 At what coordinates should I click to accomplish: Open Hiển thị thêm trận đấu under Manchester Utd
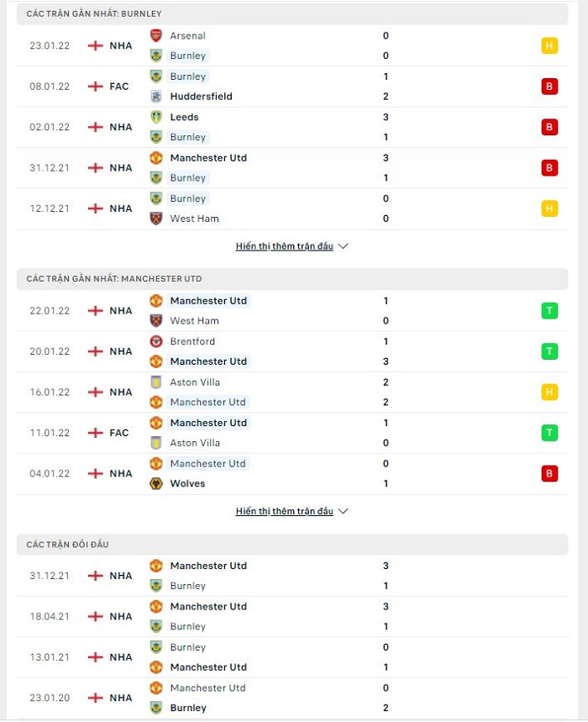284,511
